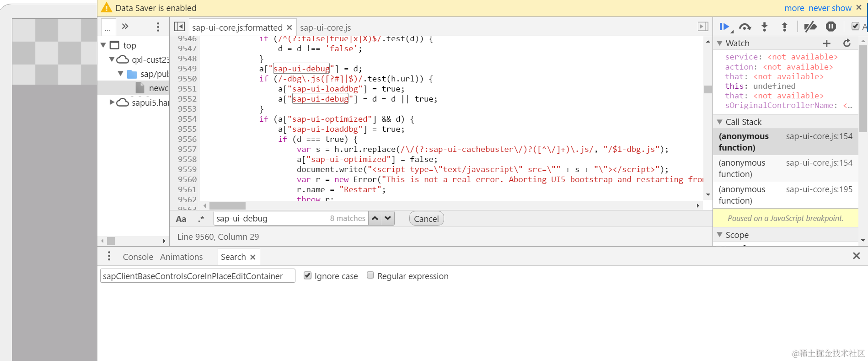Click 'action' watch expression
868x361 pixels.
click(x=779, y=67)
